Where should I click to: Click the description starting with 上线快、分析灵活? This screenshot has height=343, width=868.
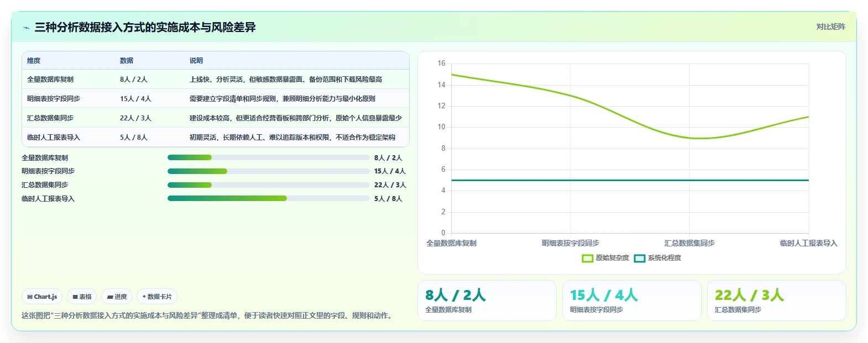pyautogui.click(x=286, y=80)
